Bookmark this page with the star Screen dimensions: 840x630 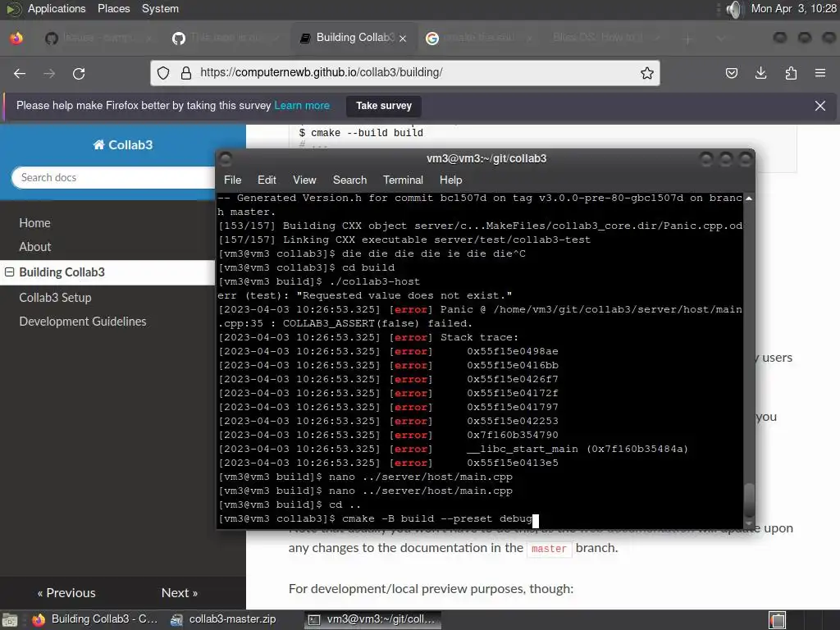pos(647,73)
